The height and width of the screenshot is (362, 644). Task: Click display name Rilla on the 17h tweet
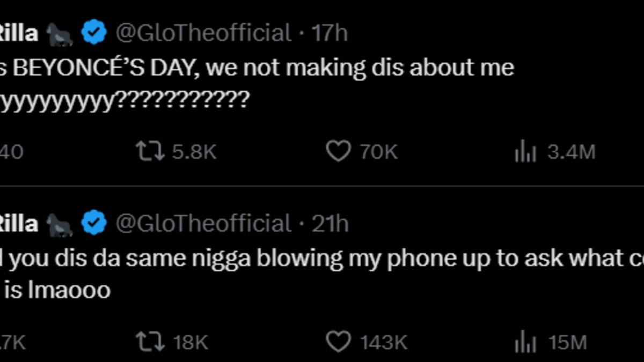click(x=19, y=34)
